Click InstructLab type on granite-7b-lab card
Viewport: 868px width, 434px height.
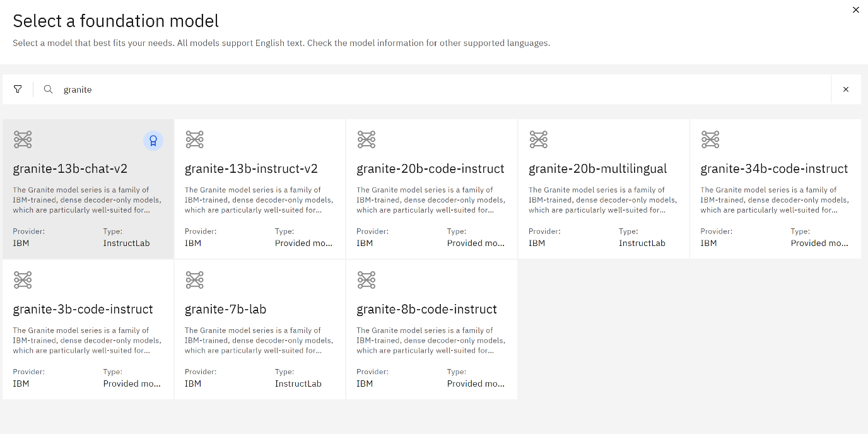point(298,384)
